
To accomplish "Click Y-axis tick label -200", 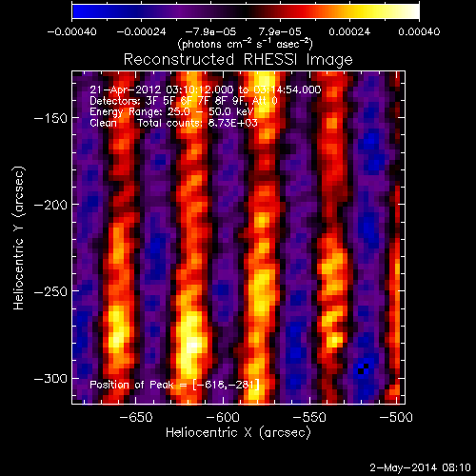I will 50,205.
